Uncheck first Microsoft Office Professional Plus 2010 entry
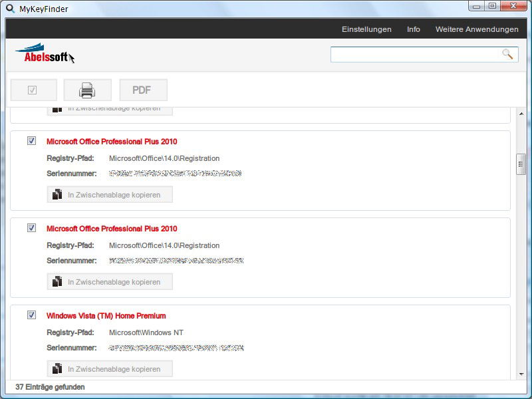 coord(31,140)
